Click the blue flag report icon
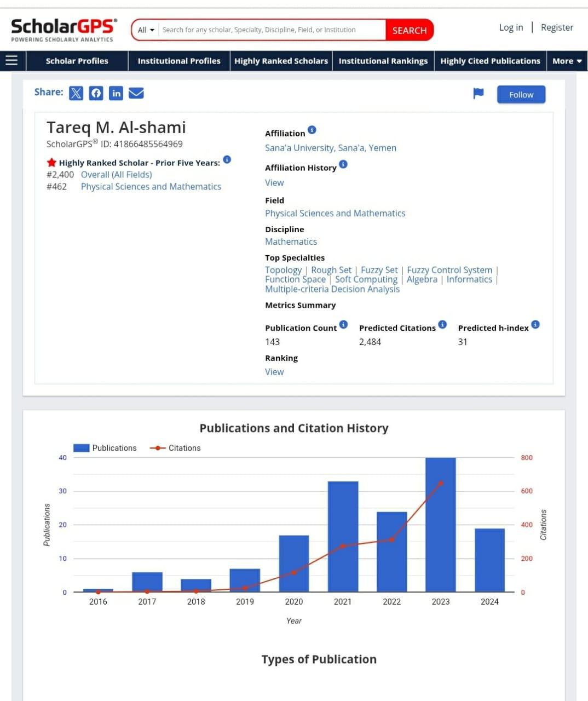This screenshot has height=701, width=588. click(479, 94)
